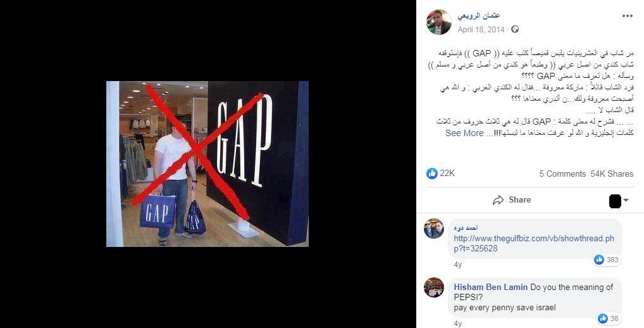Click the Share button label
644x328 pixels.
519,199
